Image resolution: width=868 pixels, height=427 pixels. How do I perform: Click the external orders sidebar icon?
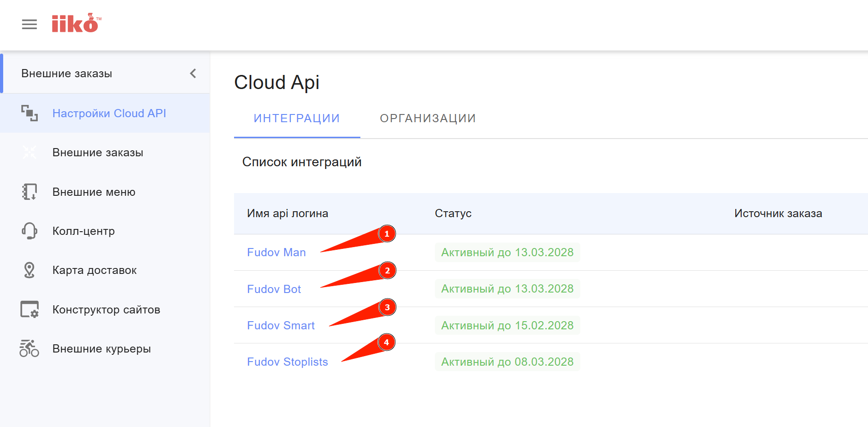(30, 153)
